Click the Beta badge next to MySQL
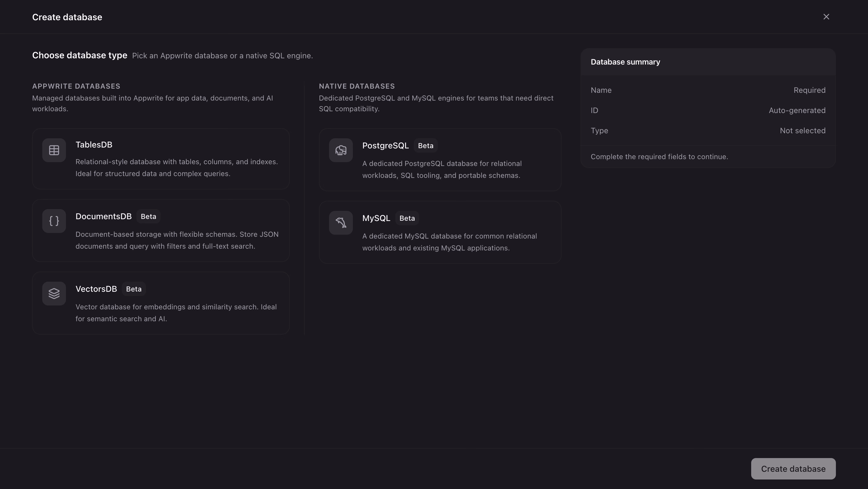Viewport: 868px width, 489px height. click(x=407, y=218)
